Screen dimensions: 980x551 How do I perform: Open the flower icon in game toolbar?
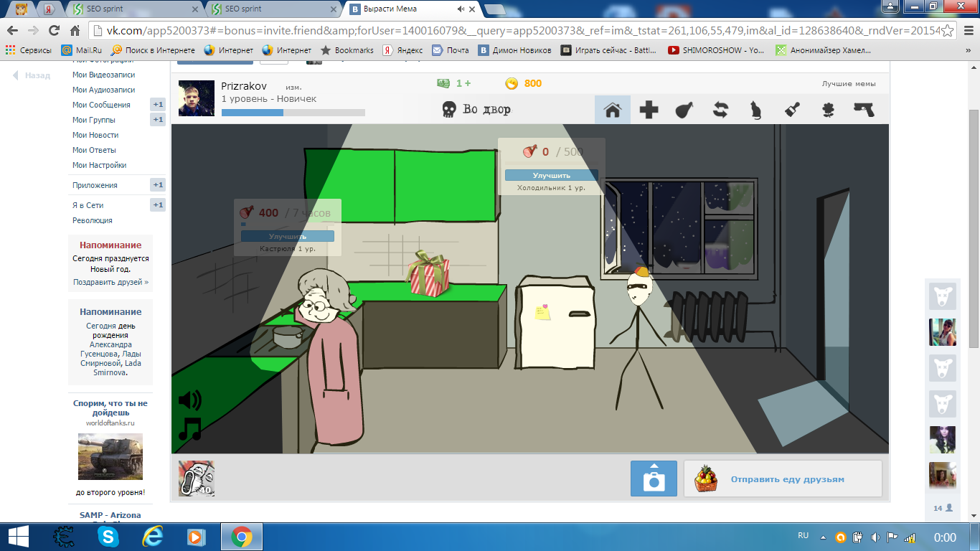click(x=827, y=110)
